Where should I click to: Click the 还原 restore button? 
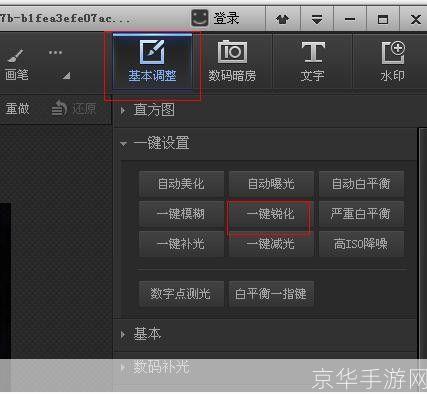click(x=74, y=109)
